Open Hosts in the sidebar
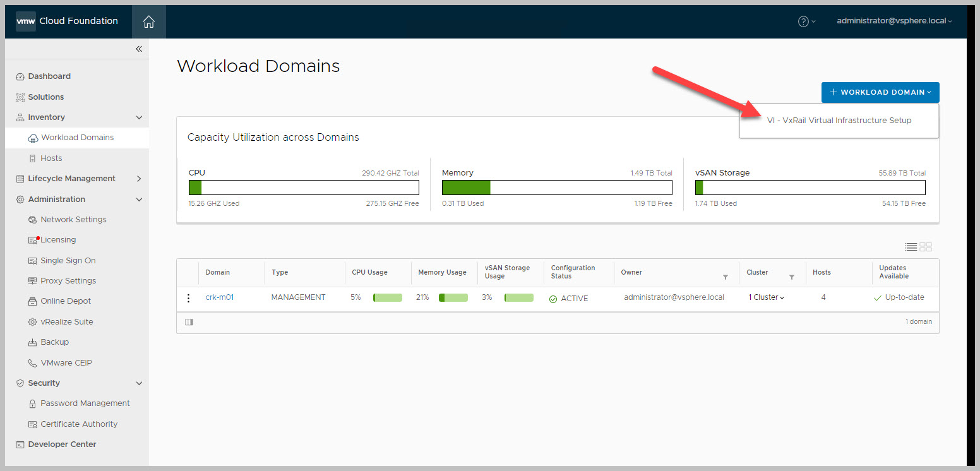 click(51, 158)
